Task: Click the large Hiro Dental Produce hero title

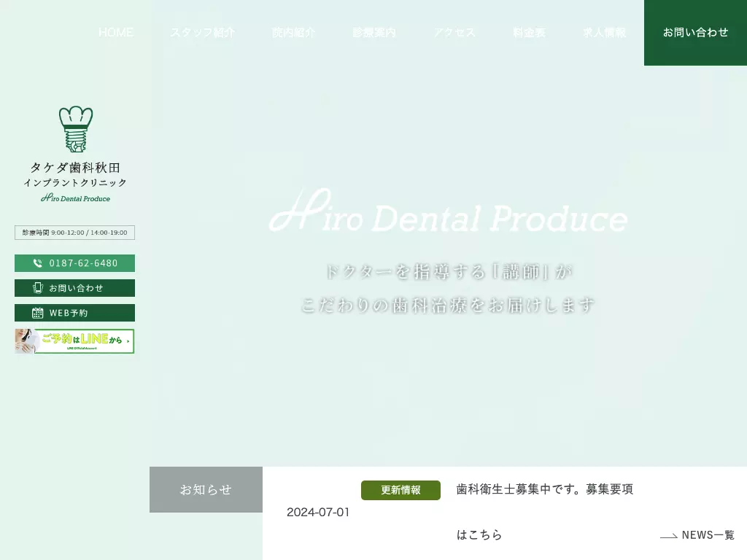Action: point(449,211)
